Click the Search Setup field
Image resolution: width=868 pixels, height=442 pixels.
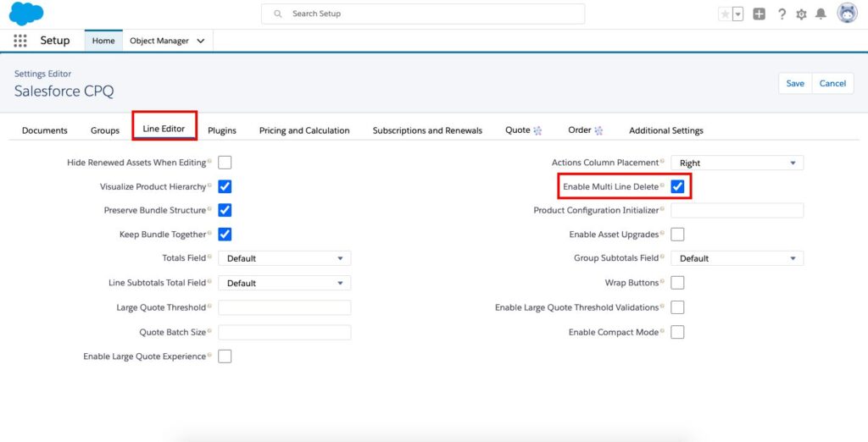point(423,14)
